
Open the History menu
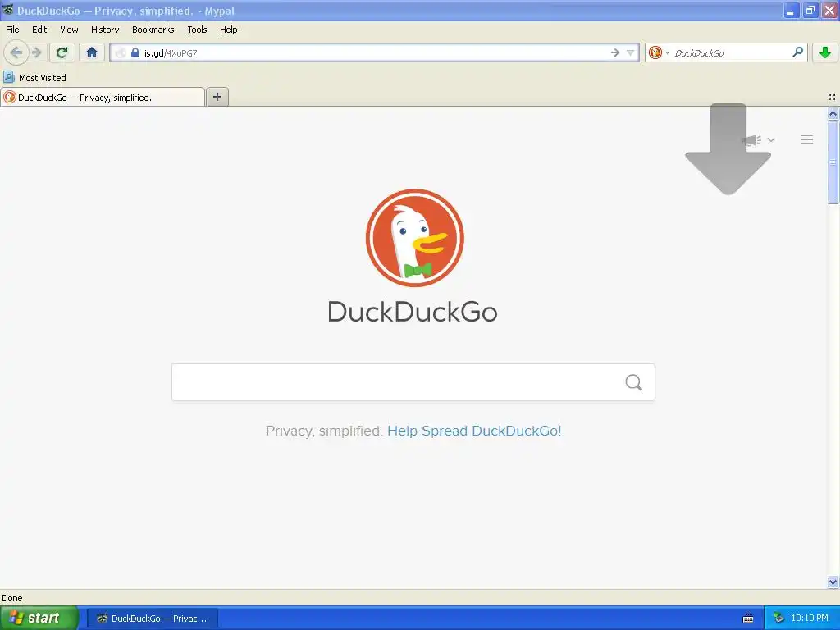[105, 30]
